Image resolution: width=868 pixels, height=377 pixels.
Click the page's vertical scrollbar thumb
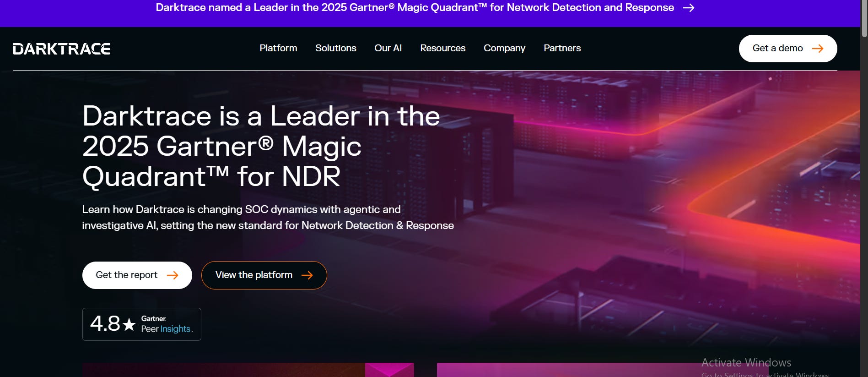(x=864, y=18)
